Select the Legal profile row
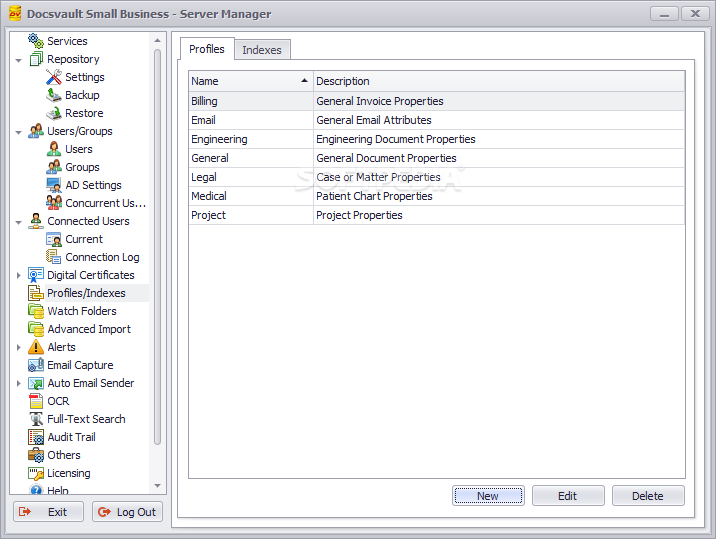The width and height of the screenshot is (716, 539). (x=437, y=177)
